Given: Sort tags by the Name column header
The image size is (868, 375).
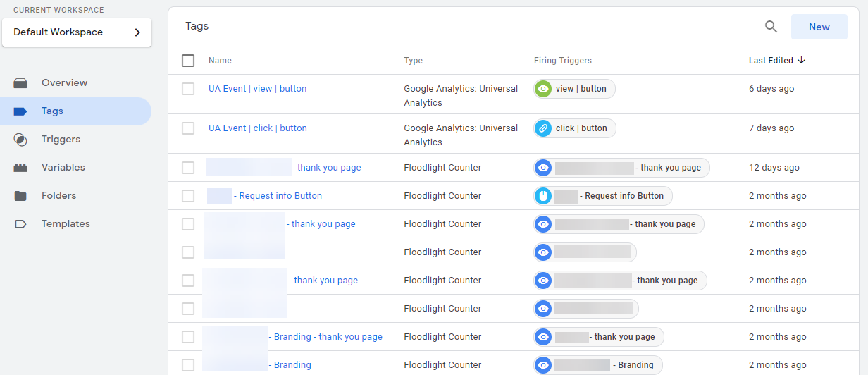Looking at the screenshot, I should click(x=220, y=61).
